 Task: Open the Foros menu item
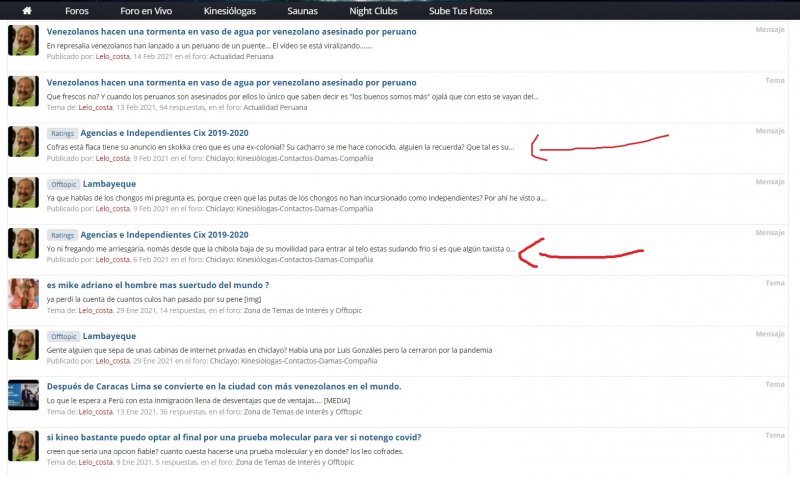[77, 10]
